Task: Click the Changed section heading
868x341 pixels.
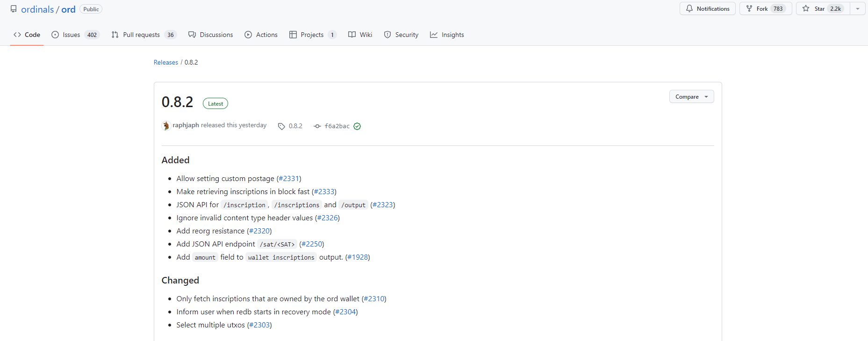Action: (x=180, y=280)
